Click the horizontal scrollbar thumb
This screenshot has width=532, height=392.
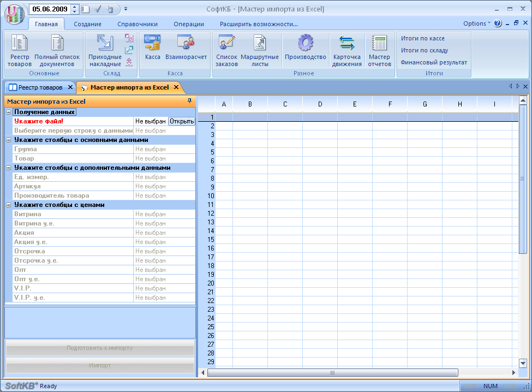(332, 373)
